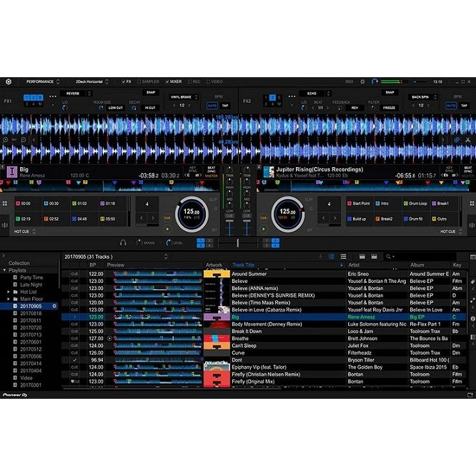Click the artwork thumbnail of the Big track
Image resolution: width=476 pixels, height=476 pixels.
click(213, 317)
